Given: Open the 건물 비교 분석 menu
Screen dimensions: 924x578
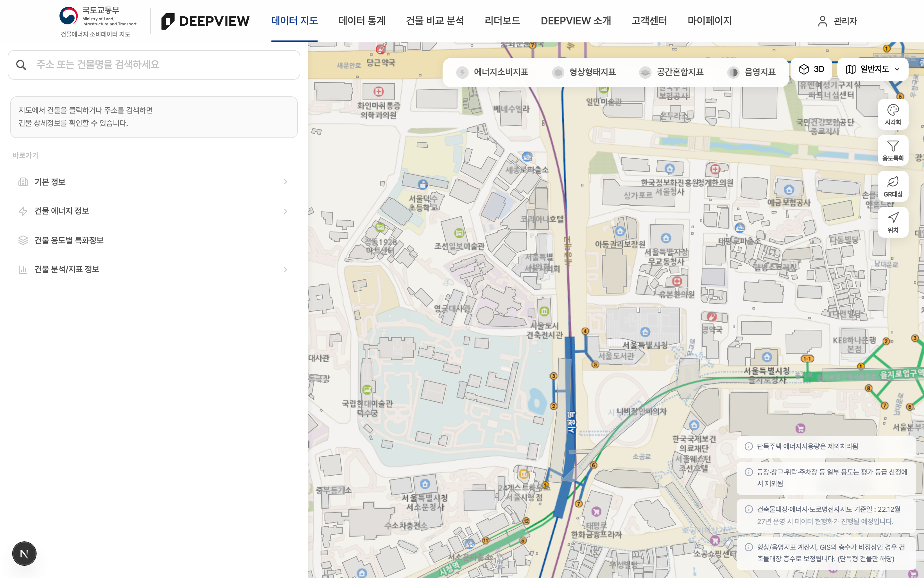Looking at the screenshot, I should tap(435, 21).
